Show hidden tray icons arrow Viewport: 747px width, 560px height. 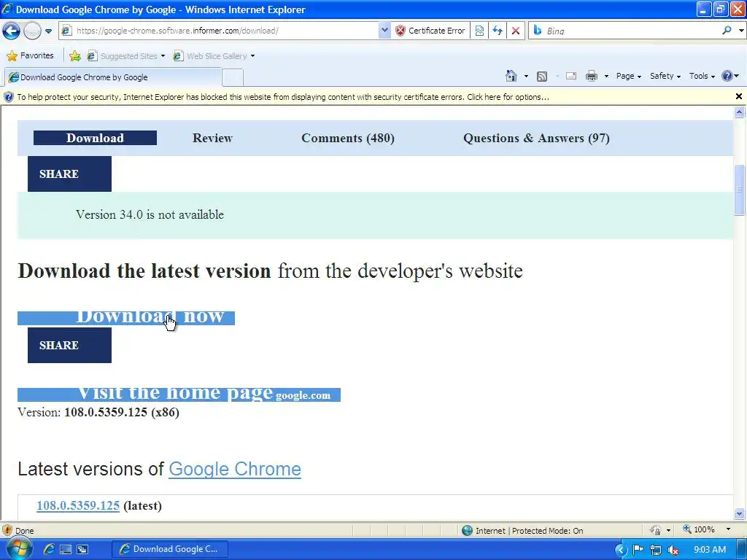pos(620,550)
